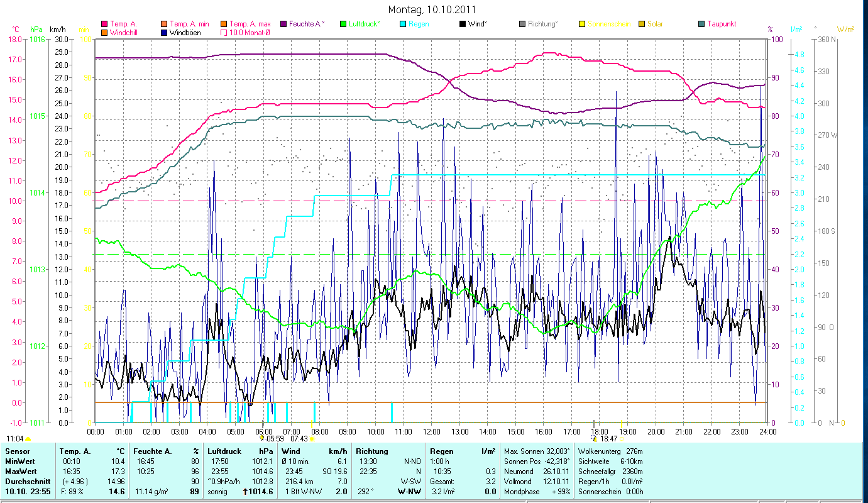Image resolution: width=868 pixels, height=503 pixels.
Task: Click the Montag, 10.10.2011 chart title
Action: pos(432,9)
